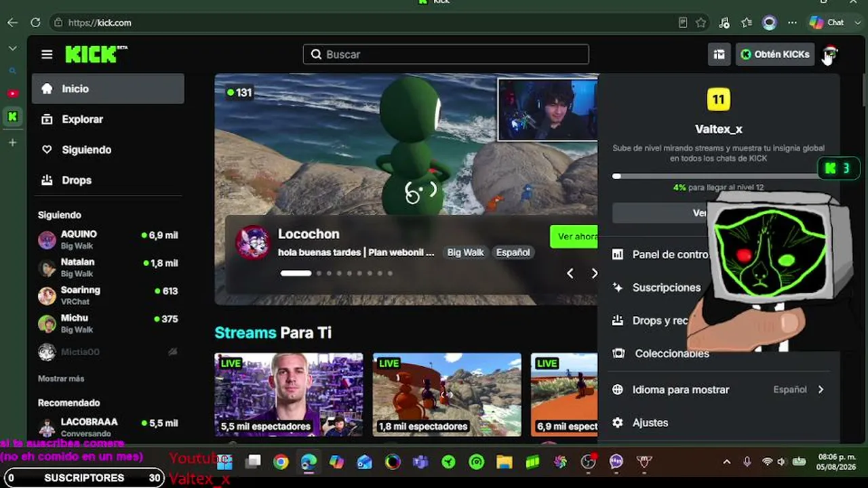Click the Obtén KICKs button

click(775, 54)
